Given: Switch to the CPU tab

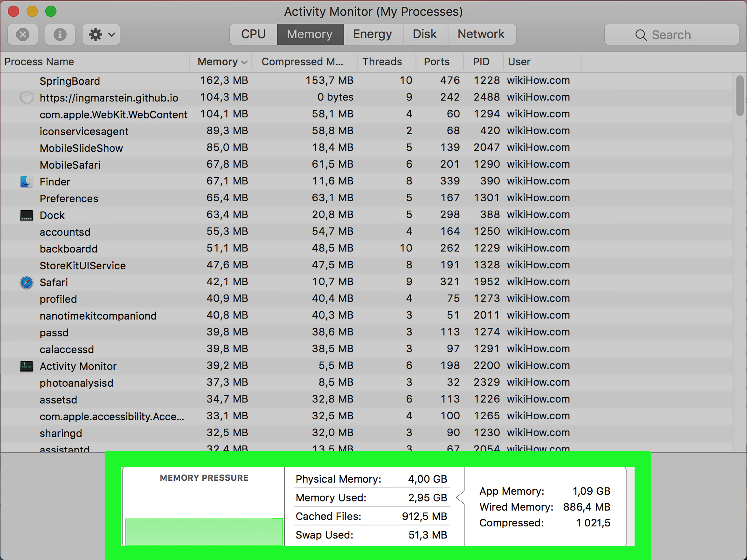Looking at the screenshot, I should pyautogui.click(x=253, y=34).
